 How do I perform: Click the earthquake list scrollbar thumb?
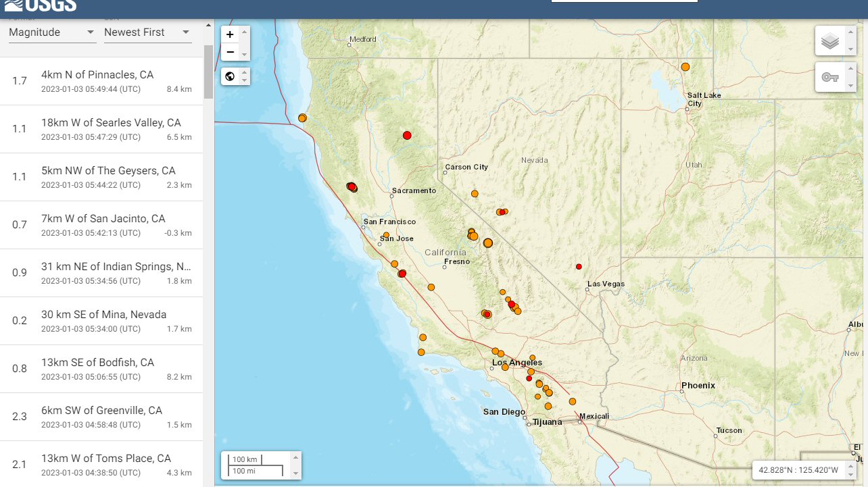click(208, 72)
